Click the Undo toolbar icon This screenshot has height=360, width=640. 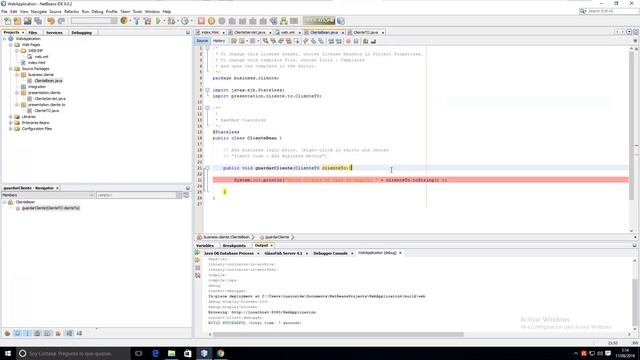click(51, 21)
